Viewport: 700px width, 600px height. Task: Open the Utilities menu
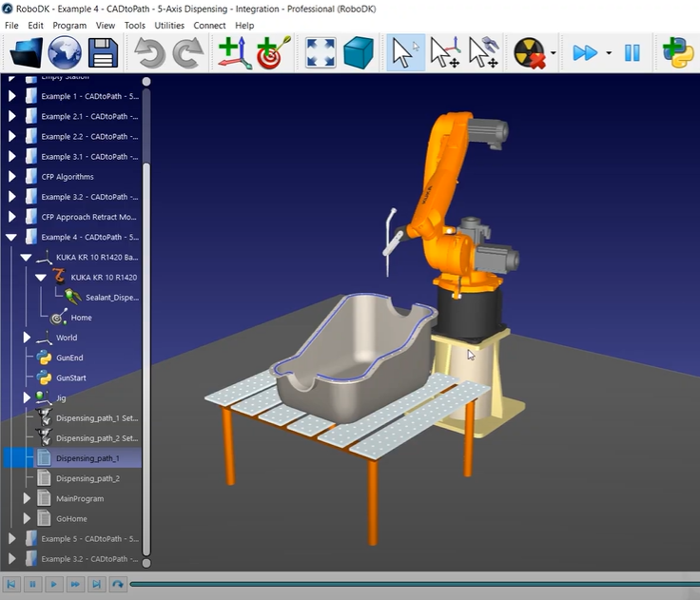pos(169,26)
